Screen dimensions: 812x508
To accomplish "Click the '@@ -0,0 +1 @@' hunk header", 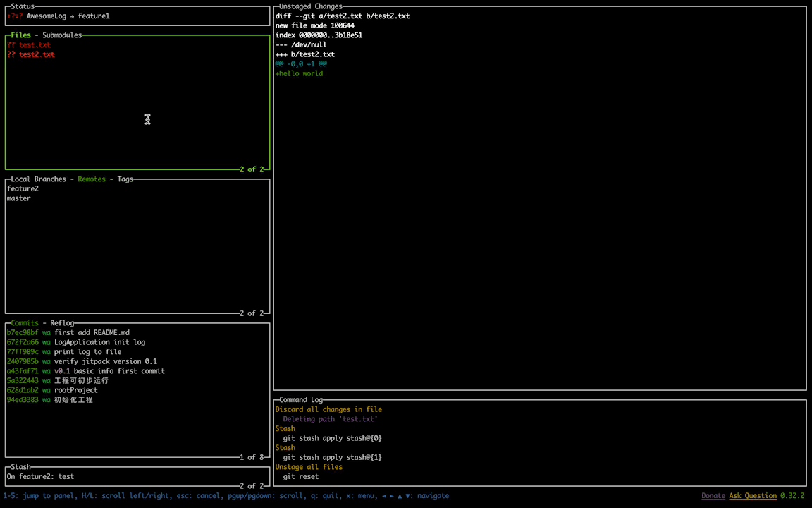I will (x=301, y=64).
